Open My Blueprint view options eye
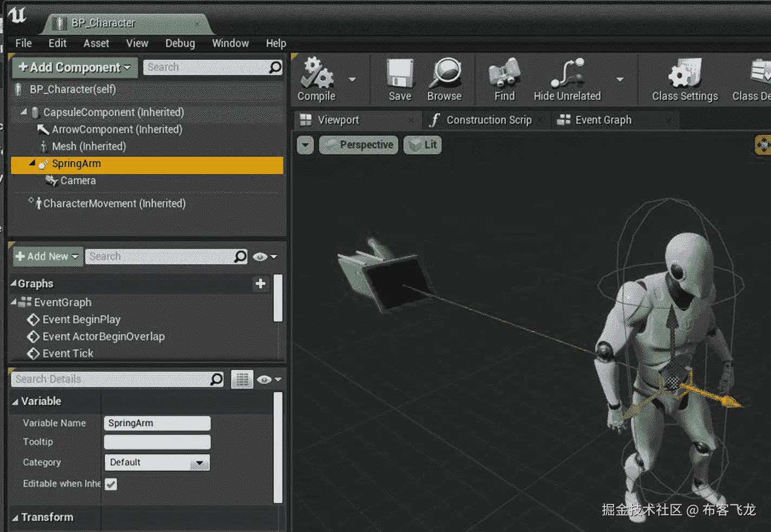This screenshot has height=532, width=771. [265, 257]
